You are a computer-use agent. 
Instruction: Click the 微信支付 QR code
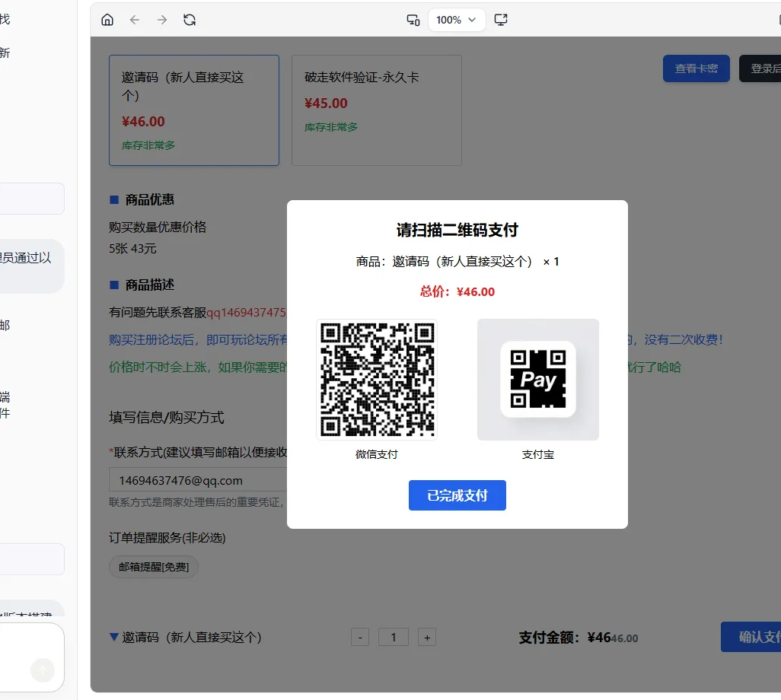[376, 379]
